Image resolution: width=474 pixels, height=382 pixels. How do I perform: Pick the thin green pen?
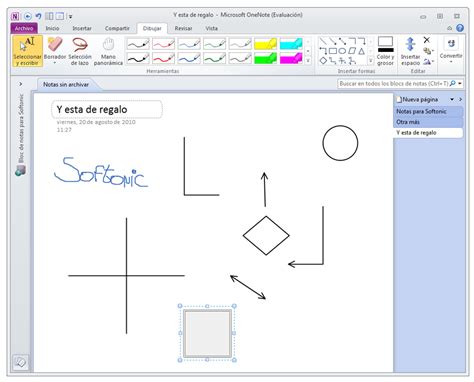[x=214, y=44]
